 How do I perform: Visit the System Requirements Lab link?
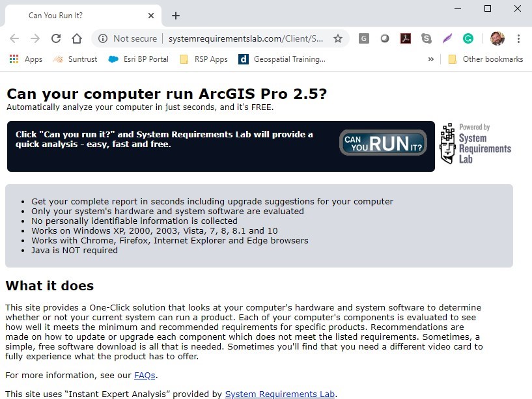[280, 394]
